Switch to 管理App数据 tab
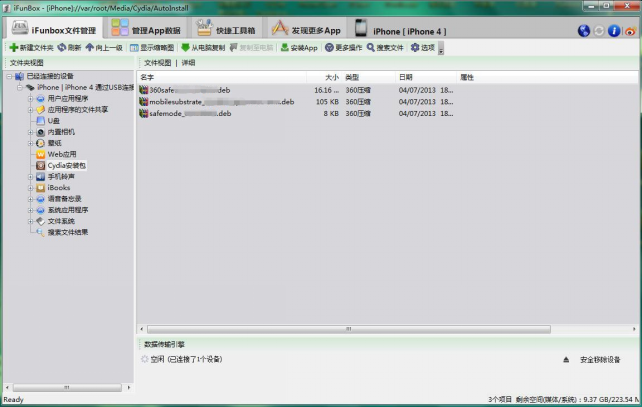642x407 pixels. 146,29
